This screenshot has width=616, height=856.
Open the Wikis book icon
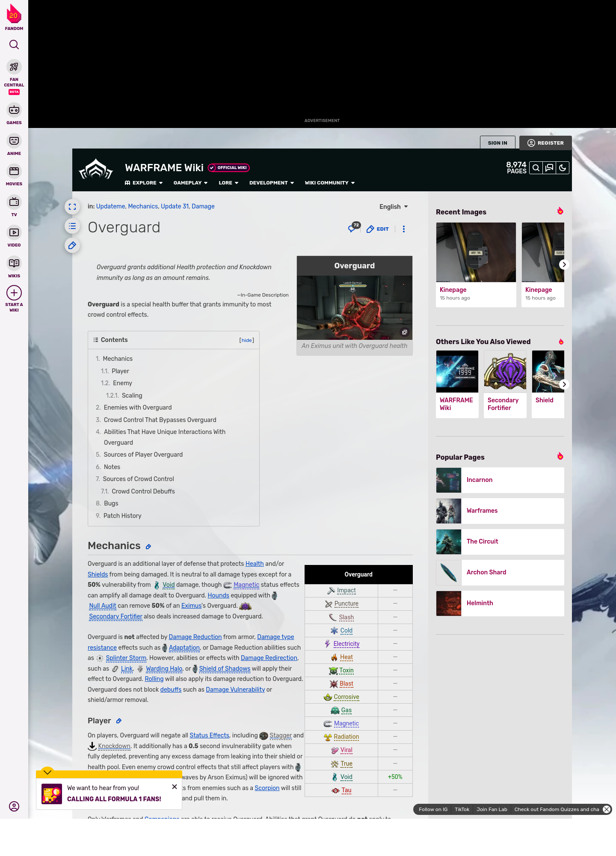(x=14, y=263)
